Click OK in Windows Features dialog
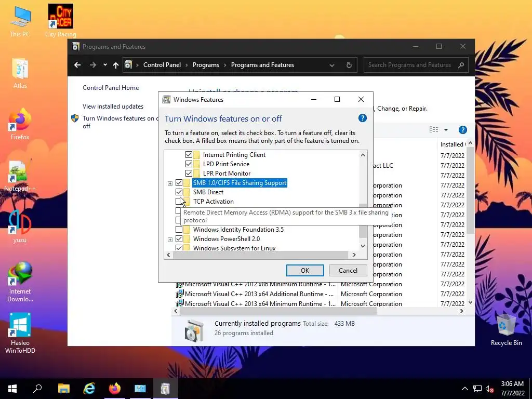 [305, 270]
